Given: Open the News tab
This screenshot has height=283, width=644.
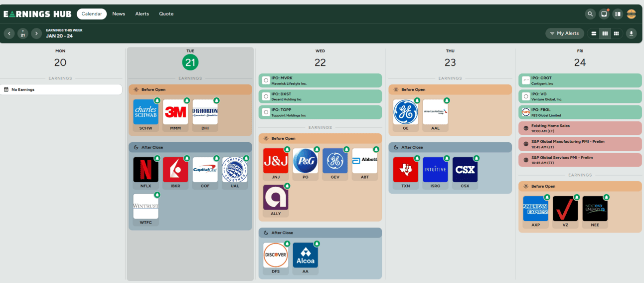Looking at the screenshot, I should tap(119, 14).
